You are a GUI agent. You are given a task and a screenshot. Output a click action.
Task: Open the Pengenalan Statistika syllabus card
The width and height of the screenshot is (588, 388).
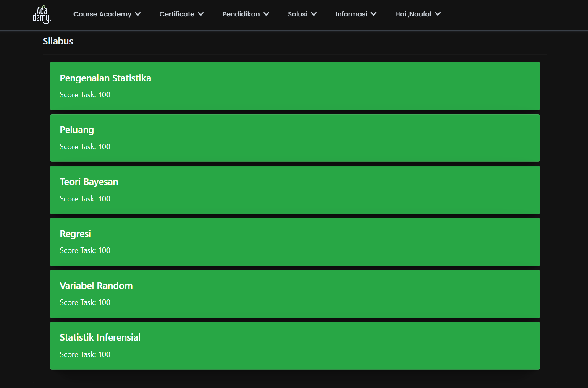(295, 86)
